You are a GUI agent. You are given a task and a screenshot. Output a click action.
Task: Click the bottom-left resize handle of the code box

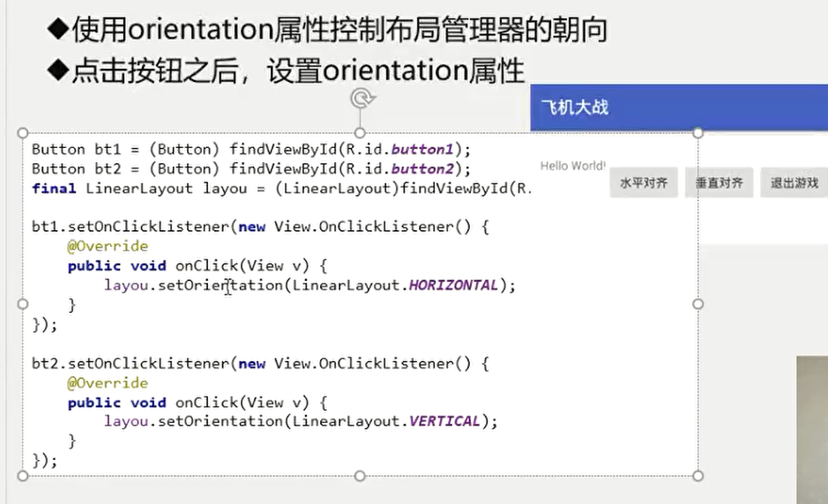(23, 476)
